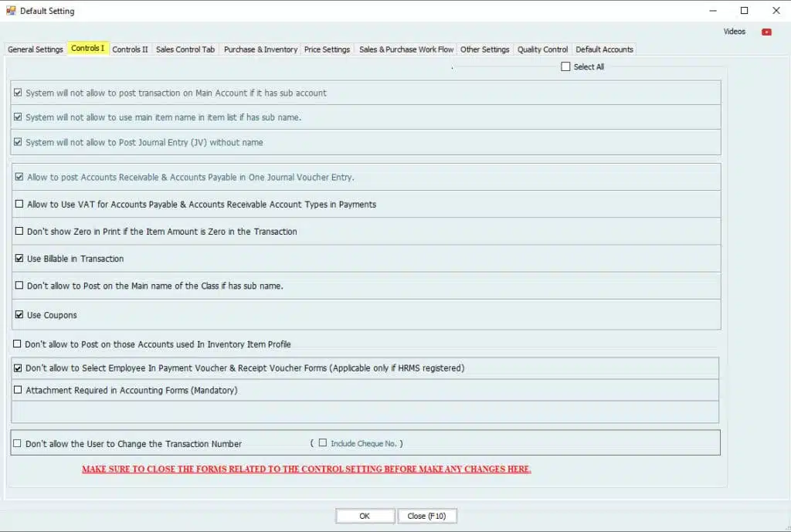Uncheck Use Billable in Transaction

[19, 259]
